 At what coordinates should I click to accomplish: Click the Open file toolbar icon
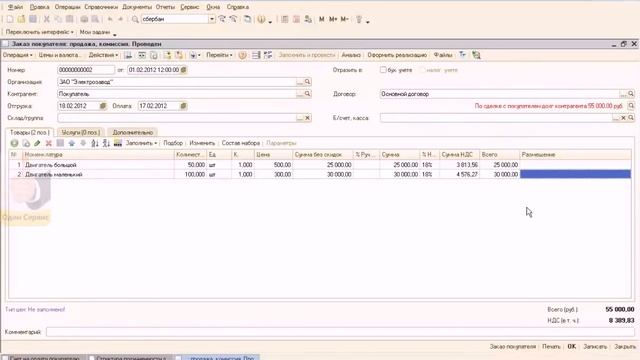point(21,19)
